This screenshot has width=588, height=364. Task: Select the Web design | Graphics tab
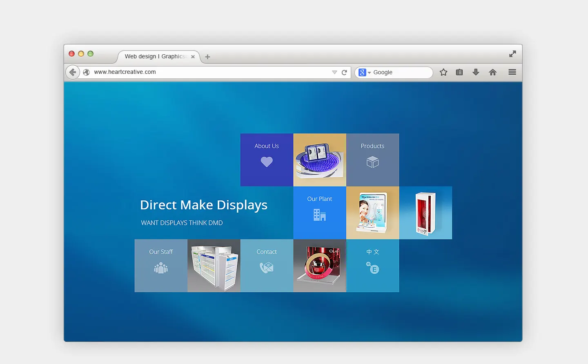point(159,57)
